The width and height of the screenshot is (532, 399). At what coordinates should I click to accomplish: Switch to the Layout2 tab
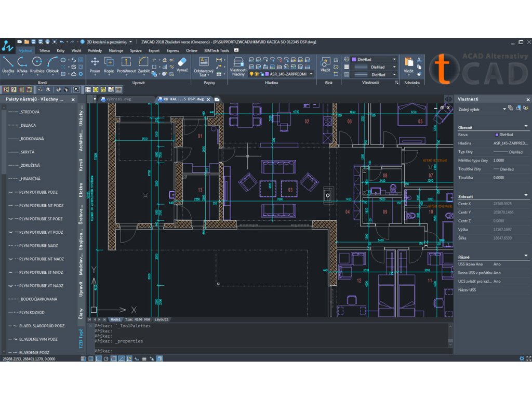click(x=163, y=320)
